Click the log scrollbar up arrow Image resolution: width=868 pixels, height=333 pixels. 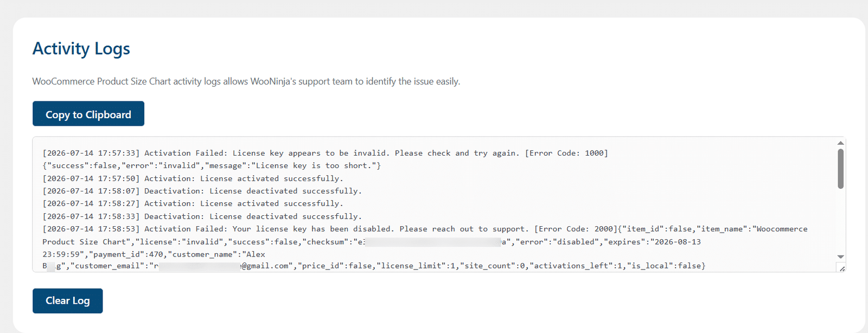(840, 143)
